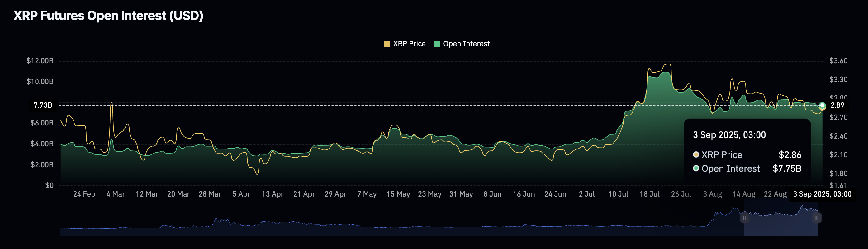The height and width of the screenshot is (249, 868).
Task: Click the $1.61 price axis label
Action: coord(838,185)
